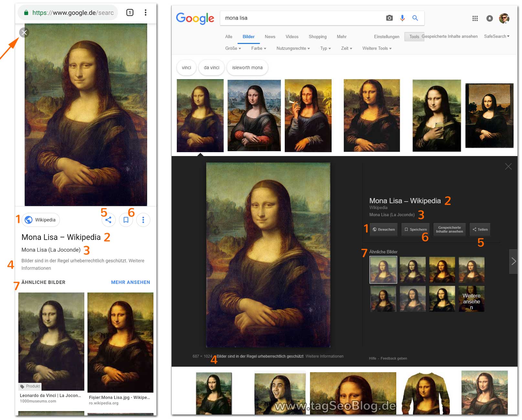
Task: Expand the 'SafeSearch' dropdown
Action: pos(496,36)
